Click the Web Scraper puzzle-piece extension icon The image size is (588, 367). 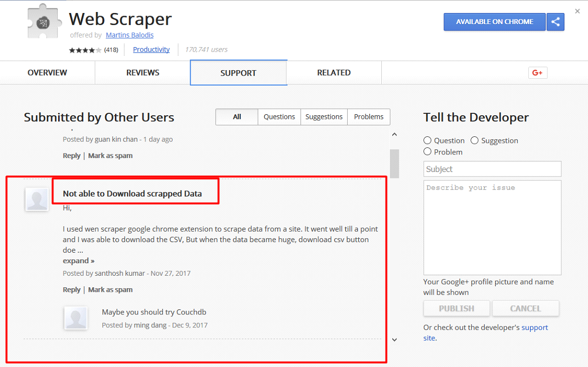[x=44, y=22]
